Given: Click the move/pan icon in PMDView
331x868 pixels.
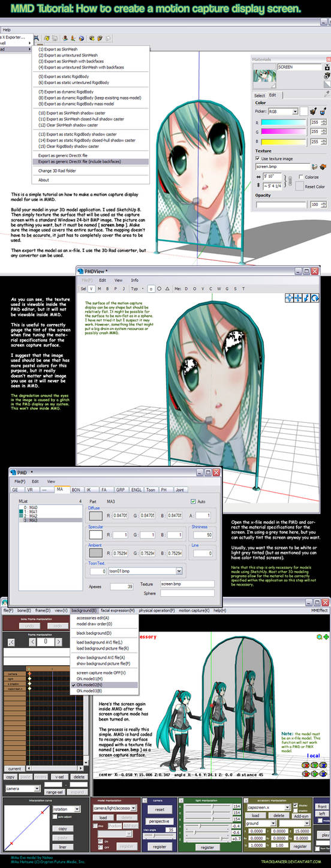Looking at the screenshot, I should click(x=298, y=298).
